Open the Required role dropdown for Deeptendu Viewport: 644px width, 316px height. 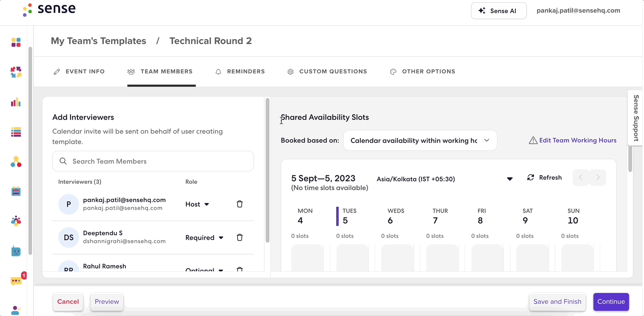pos(205,237)
